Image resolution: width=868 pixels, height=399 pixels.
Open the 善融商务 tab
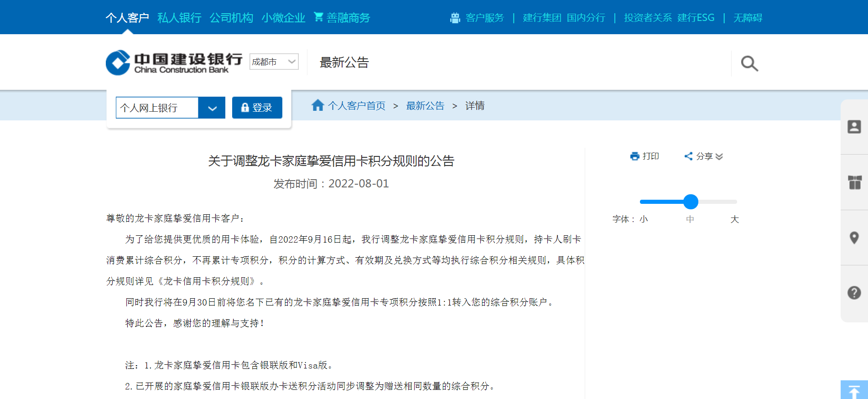point(348,18)
